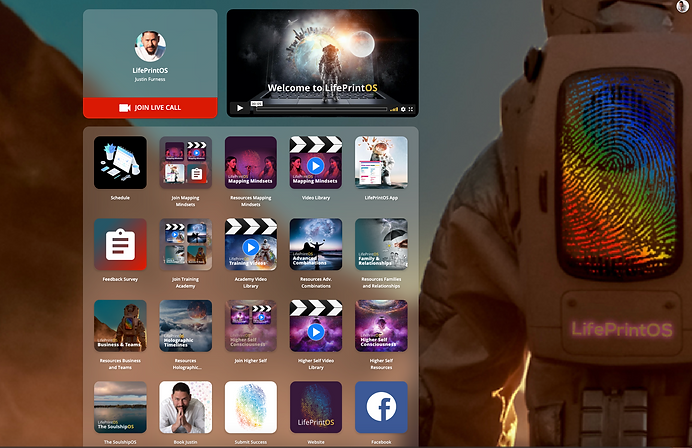
Task: Launch the LifePrintOS App icon
Action: (x=381, y=162)
